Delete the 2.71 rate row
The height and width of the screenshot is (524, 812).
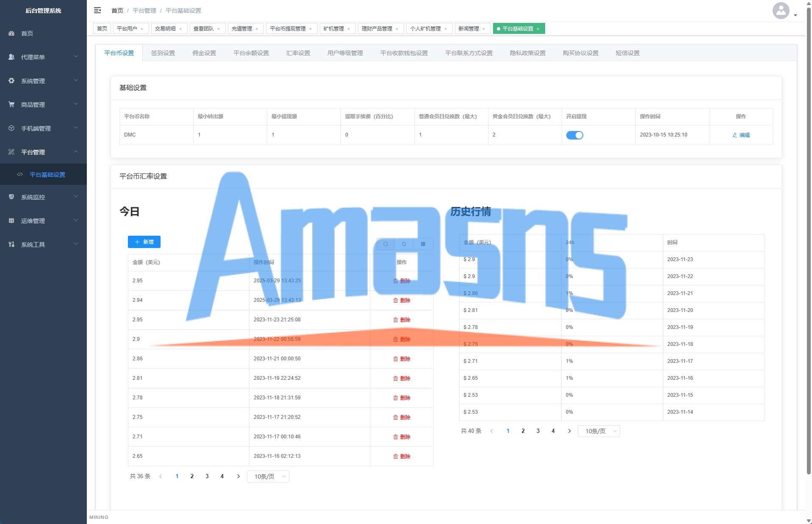tap(402, 437)
